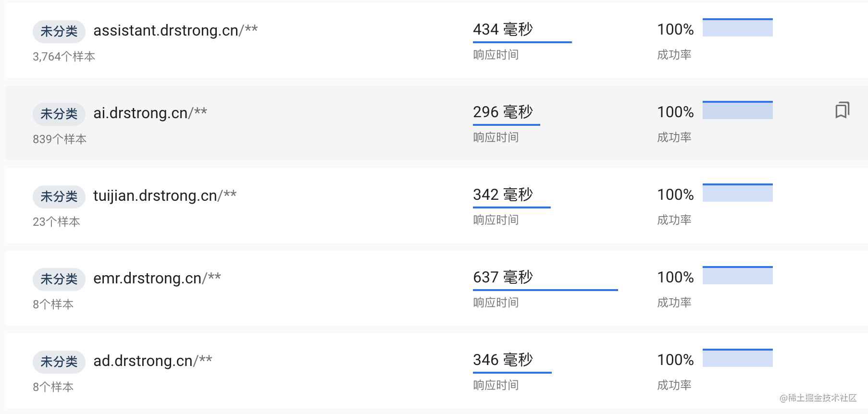Click the 3,764个样本 sample count
The width and height of the screenshot is (868, 414).
point(64,57)
